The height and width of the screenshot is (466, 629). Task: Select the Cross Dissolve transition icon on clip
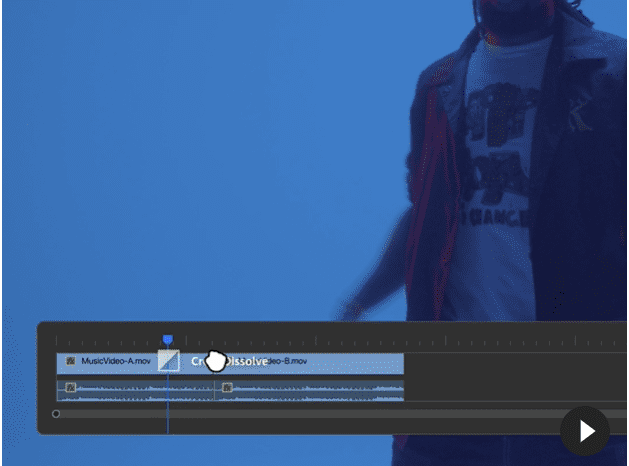click(168, 361)
